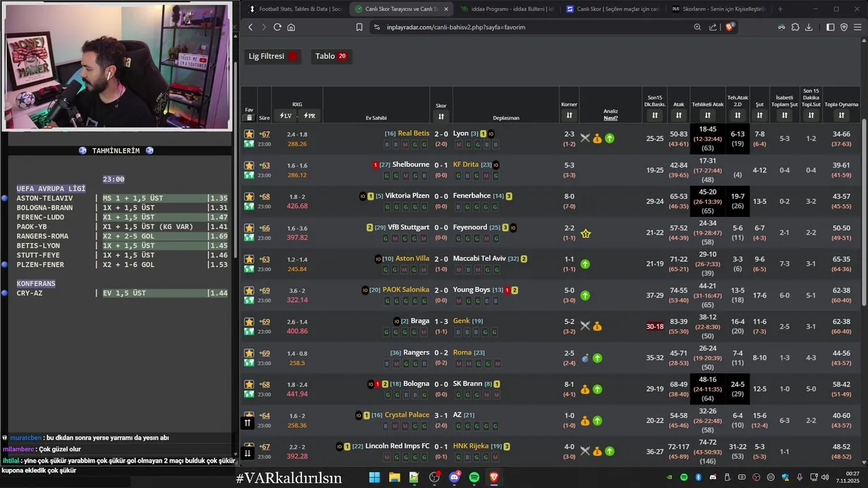The height and width of the screenshot is (488, 868).
Task: Open Windows Start menu
Action: 374,477
